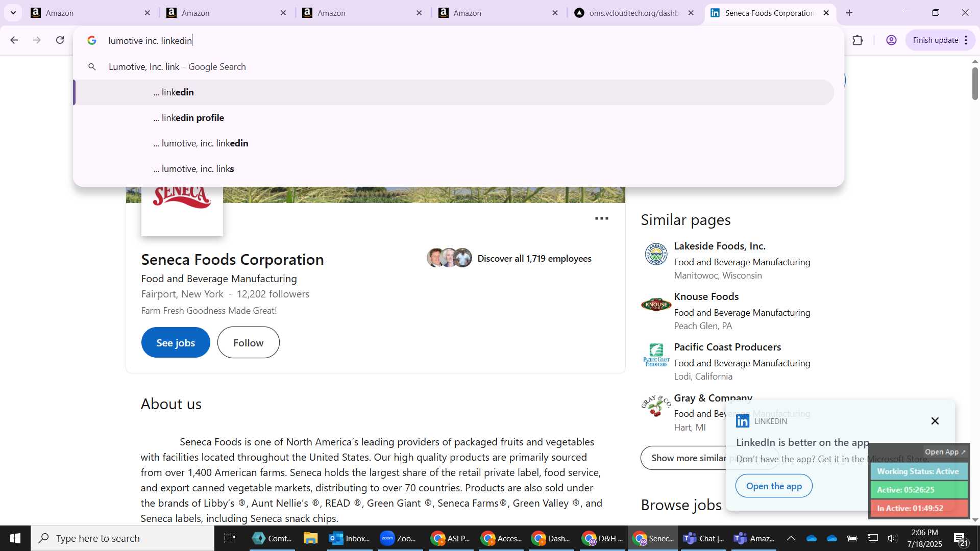Open the Dash... Chrome taskbar window
980x551 pixels.
click(x=551, y=538)
